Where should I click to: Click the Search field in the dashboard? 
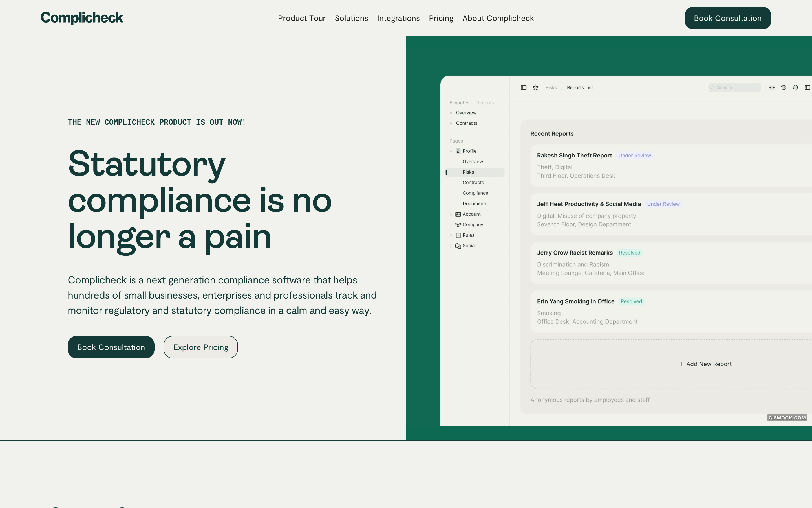[734, 87]
